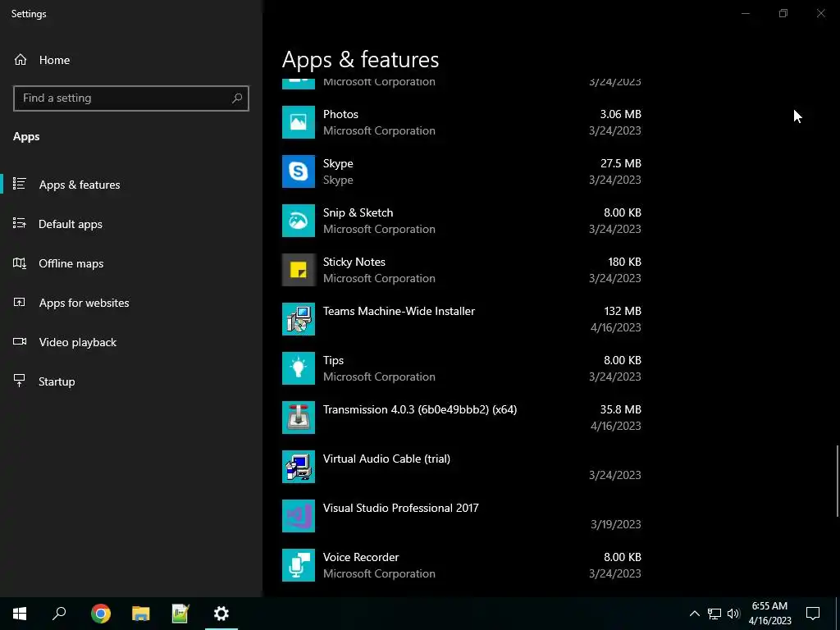Select the Voice Recorder entry name
This screenshot has height=630, width=840.
click(x=361, y=557)
